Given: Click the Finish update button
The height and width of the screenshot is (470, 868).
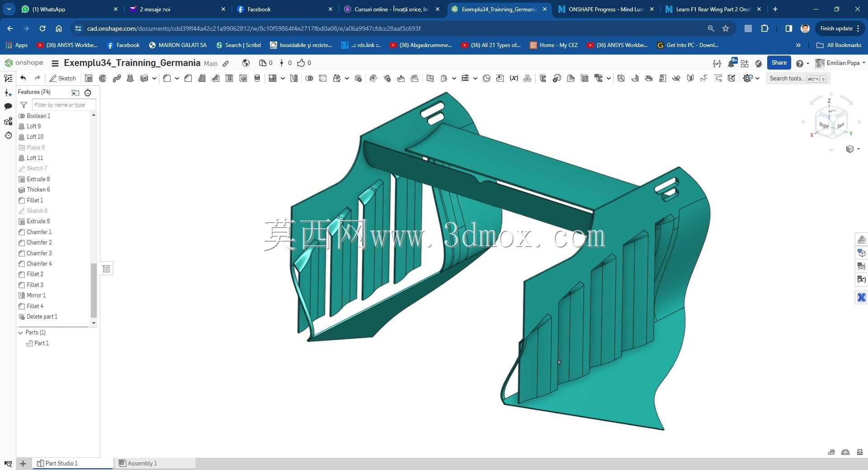Looking at the screenshot, I should tap(840, 28).
